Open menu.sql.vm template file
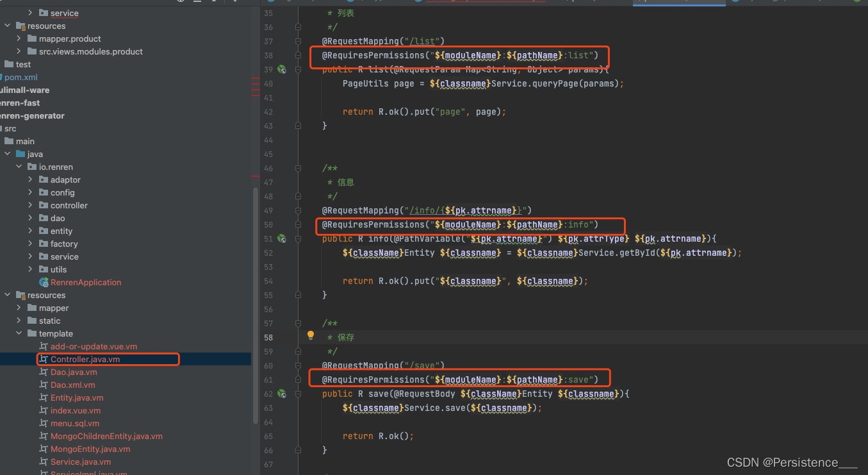868x475 pixels. (75, 423)
